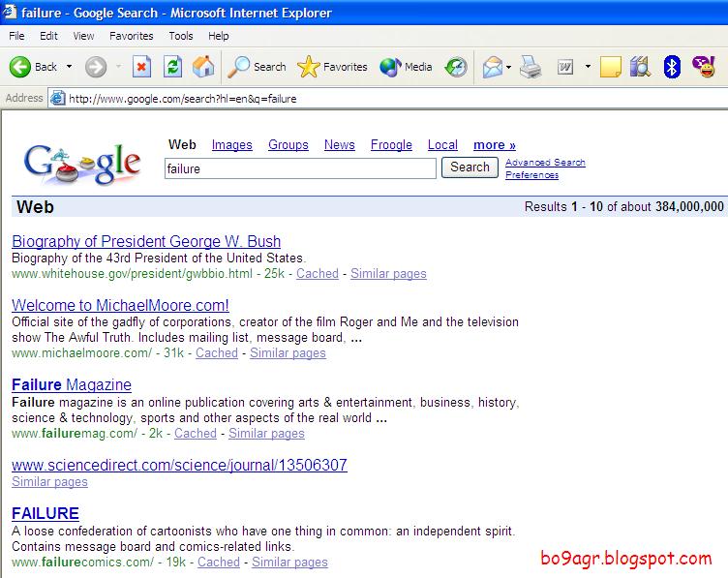Open the History clock icon
The height and width of the screenshot is (578, 728).
click(456, 67)
